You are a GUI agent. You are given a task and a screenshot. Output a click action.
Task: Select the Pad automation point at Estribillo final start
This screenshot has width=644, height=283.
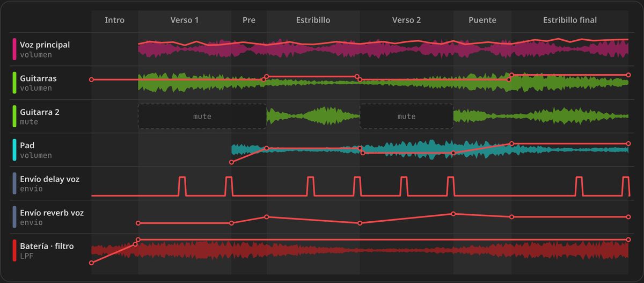(511, 143)
